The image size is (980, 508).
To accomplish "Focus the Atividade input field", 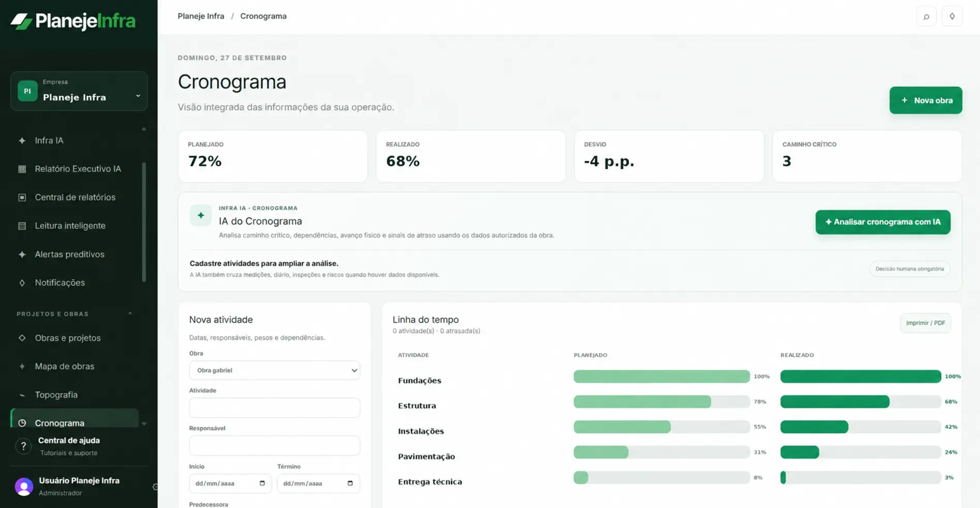I will coord(274,408).
